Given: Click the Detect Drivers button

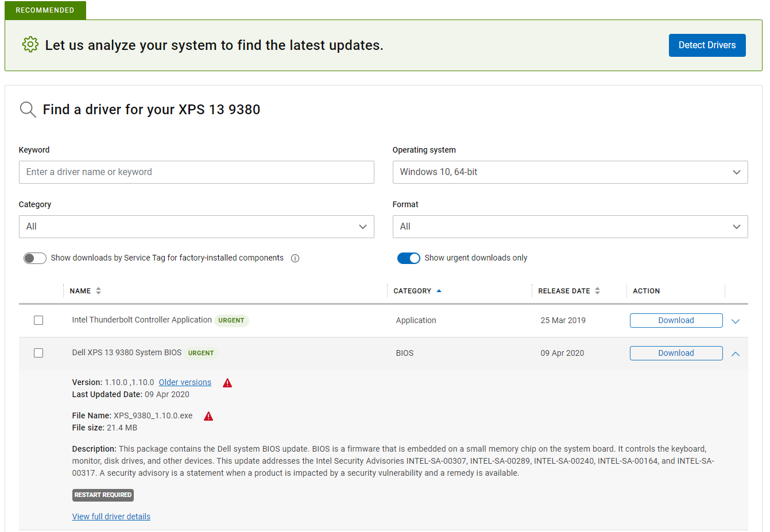Looking at the screenshot, I should [707, 45].
